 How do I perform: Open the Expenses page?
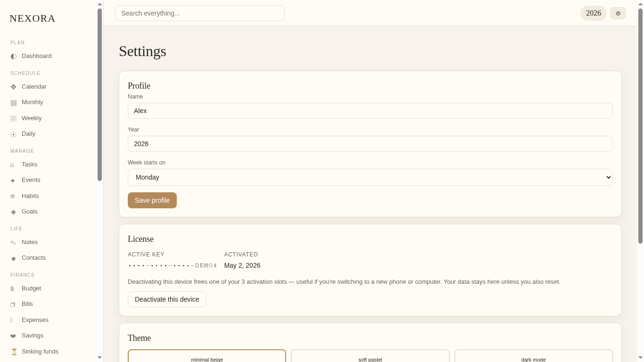coord(48,320)
